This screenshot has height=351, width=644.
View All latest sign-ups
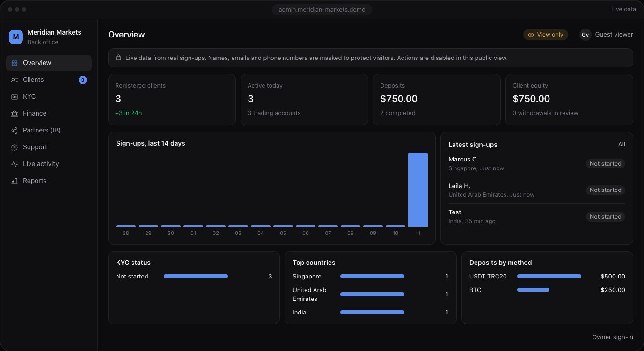coord(622,145)
